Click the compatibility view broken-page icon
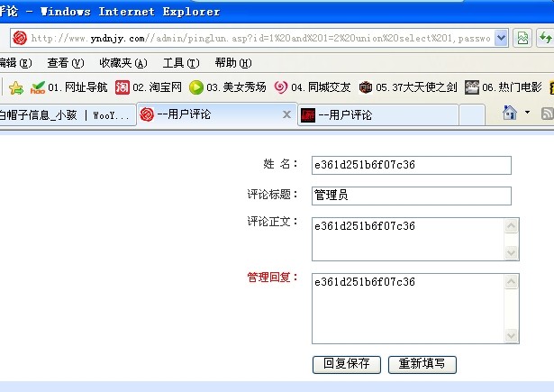Image resolution: width=554 pixels, height=392 pixels. coord(522,38)
